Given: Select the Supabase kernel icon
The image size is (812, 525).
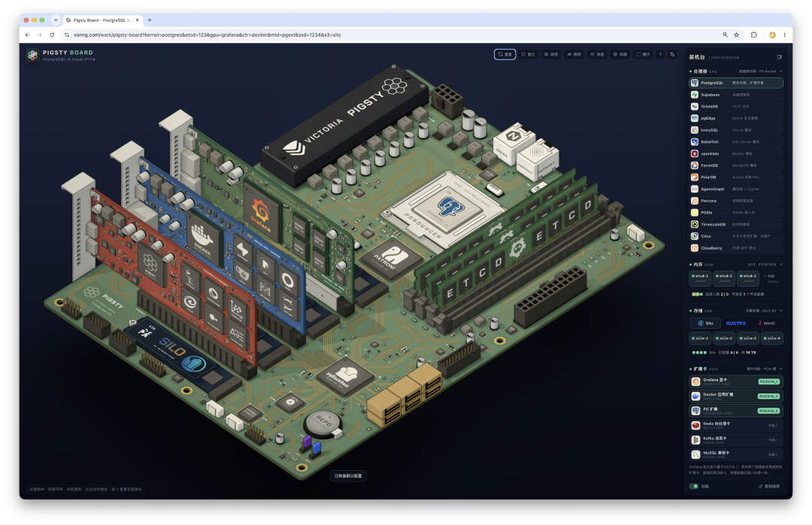Looking at the screenshot, I should point(695,95).
